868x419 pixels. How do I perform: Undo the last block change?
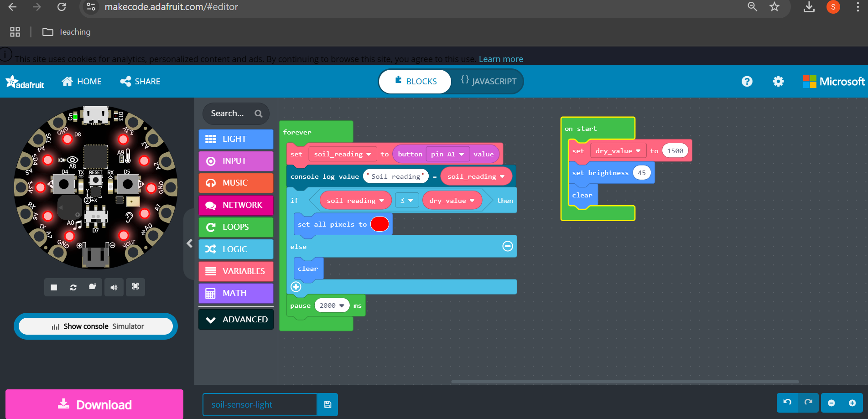tap(787, 403)
